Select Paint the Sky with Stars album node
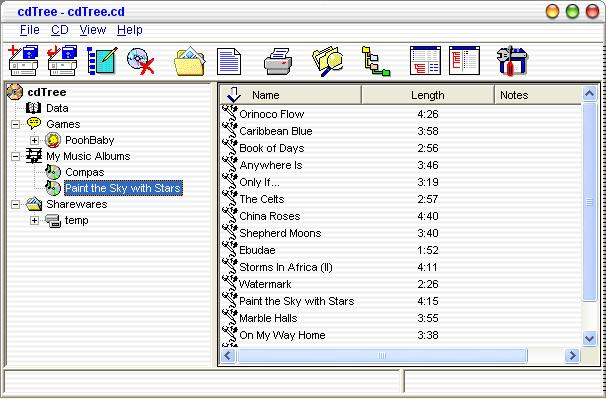This screenshot has width=606, height=399. click(x=123, y=188)
